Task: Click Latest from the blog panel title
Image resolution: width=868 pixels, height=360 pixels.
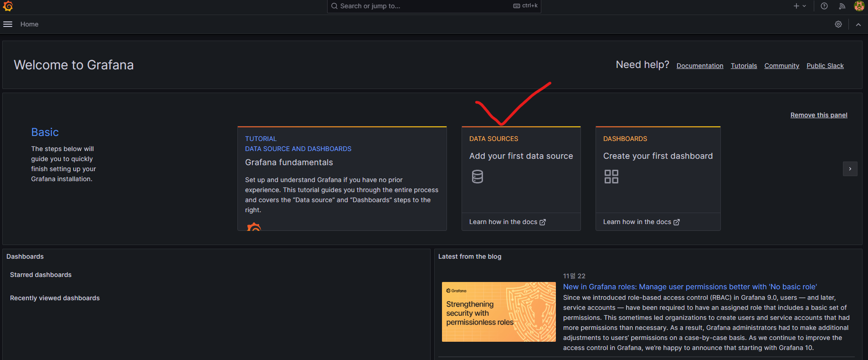Action: 470,256
